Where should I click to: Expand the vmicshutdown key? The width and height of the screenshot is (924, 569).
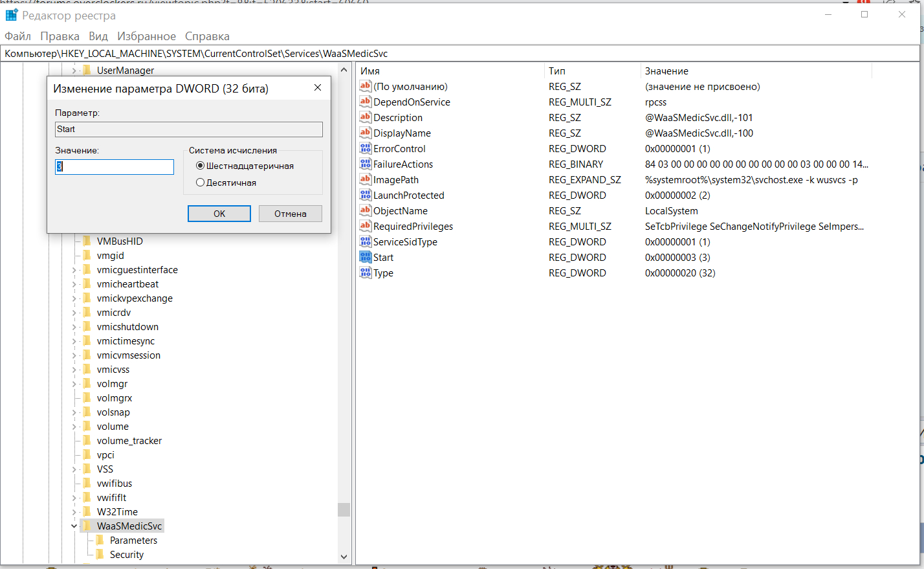(74, 327)
